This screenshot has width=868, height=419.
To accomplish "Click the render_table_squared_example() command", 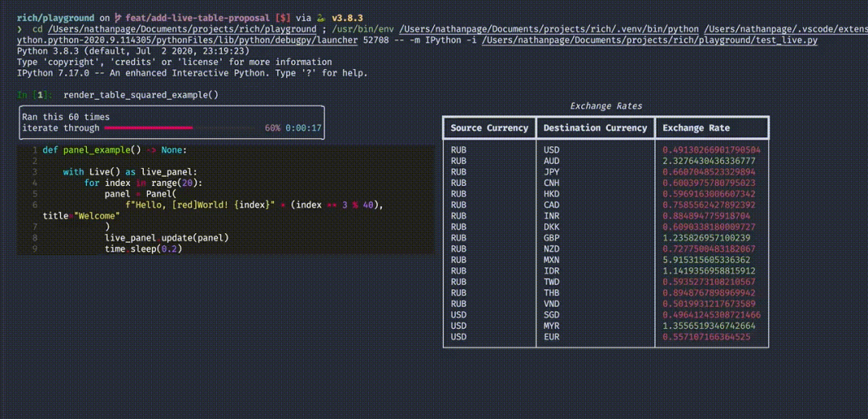I will coord(141,95).
